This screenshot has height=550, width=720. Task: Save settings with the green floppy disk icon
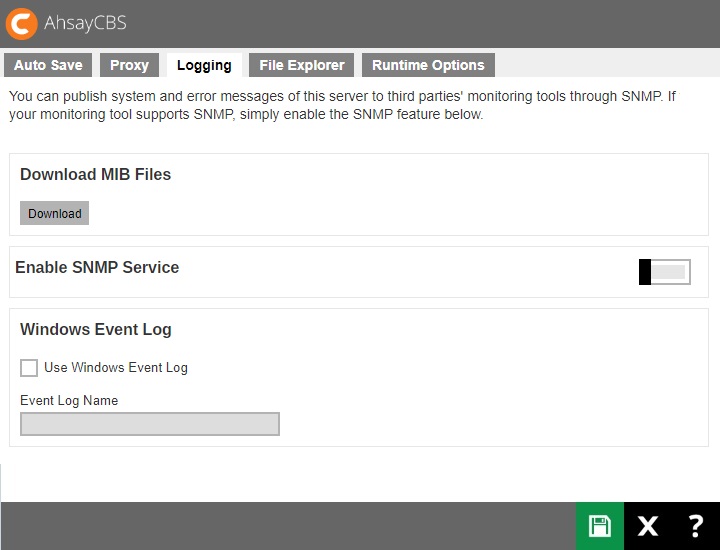600,526
